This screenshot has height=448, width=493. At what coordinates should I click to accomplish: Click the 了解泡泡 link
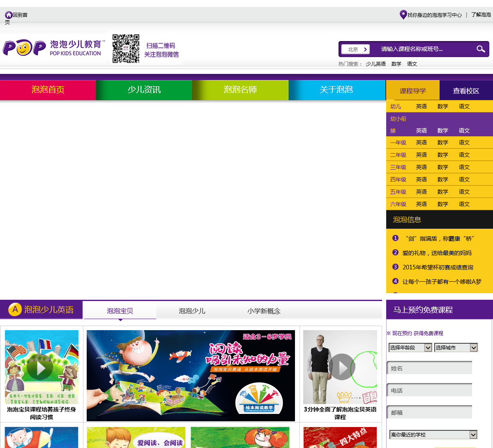coord(481,15)
